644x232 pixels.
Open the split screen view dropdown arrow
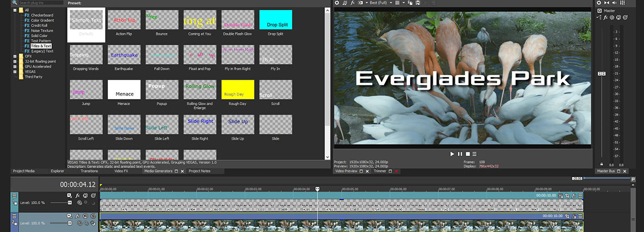click(x=366, y=2)
